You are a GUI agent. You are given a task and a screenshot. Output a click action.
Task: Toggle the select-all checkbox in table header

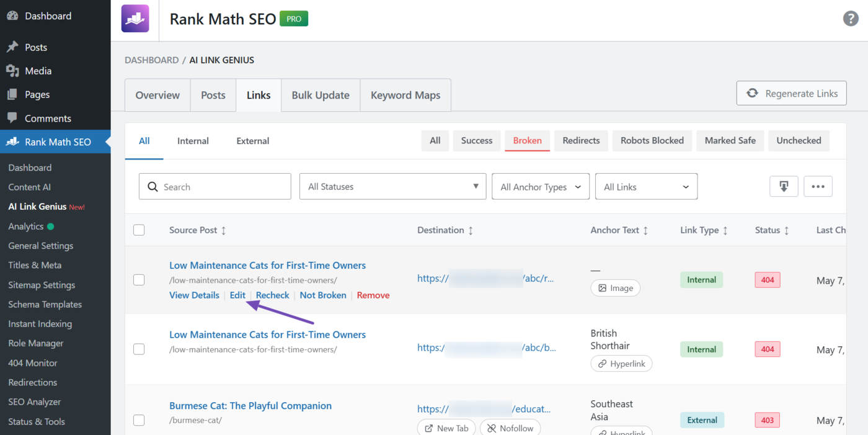(139, 230)
